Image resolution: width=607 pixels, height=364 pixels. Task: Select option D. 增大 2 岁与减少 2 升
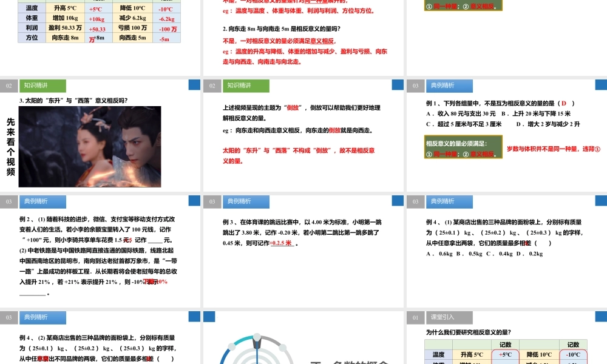548,124
